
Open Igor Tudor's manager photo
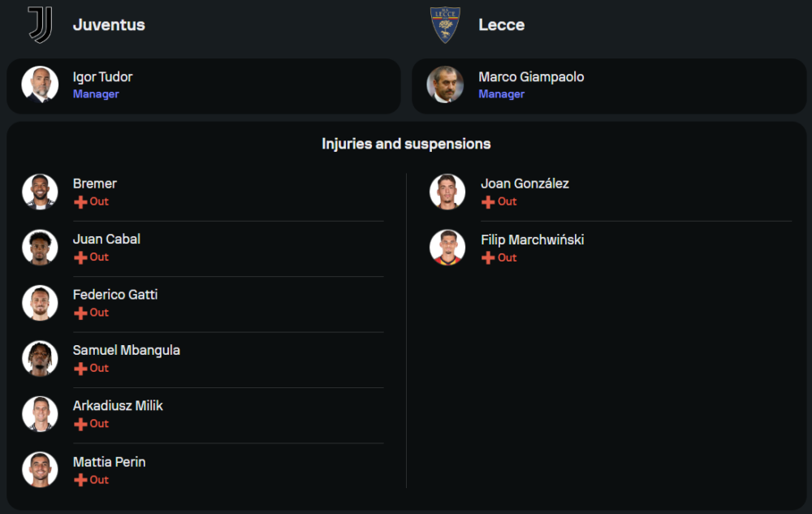[x=40, y=84]
